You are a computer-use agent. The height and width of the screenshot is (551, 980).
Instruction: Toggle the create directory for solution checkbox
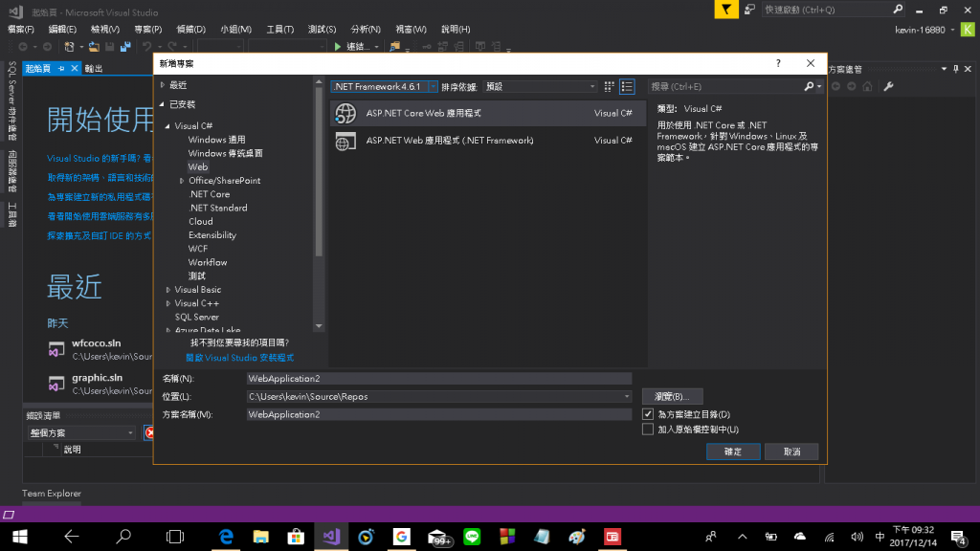tap(648, 414)
